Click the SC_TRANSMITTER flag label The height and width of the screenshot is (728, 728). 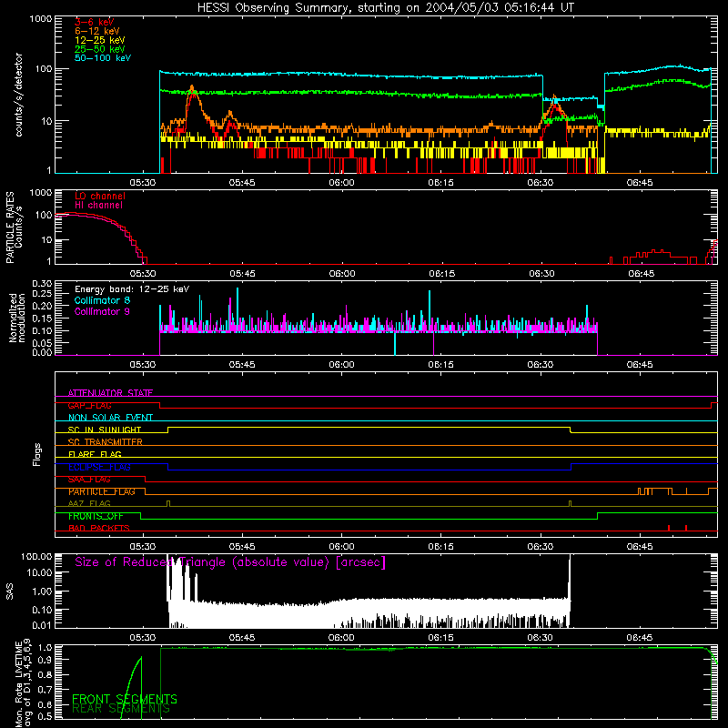click(x=105, y=442)
